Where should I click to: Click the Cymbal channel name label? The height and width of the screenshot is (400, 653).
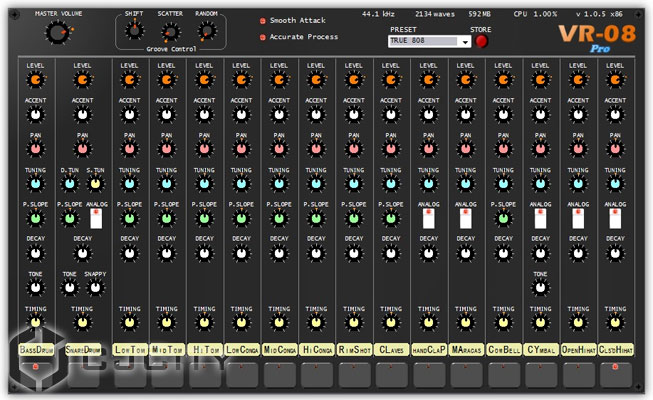pos(540,349)
